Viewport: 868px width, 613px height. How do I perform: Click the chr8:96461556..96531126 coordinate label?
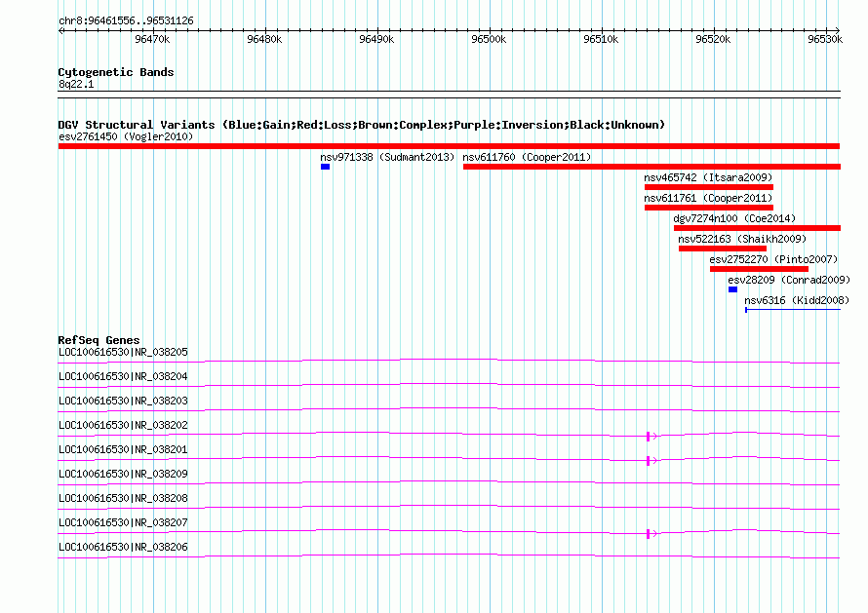126,20
